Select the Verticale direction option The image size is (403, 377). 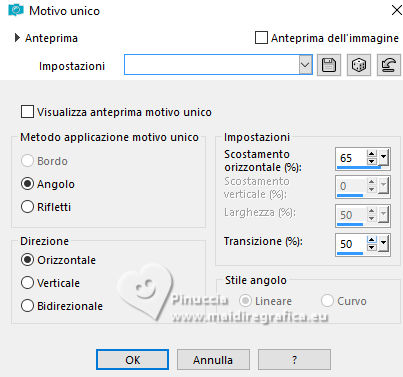click(x=27, y=283)
